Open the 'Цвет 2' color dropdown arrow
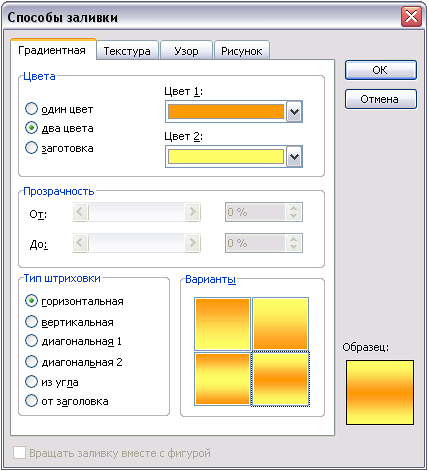The image size is (429, 471). 294,157
